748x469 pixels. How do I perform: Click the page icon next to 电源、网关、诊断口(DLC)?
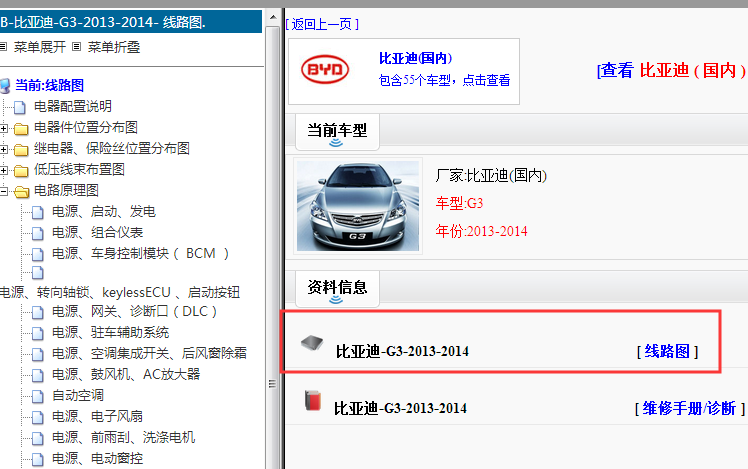pyautogui.click(x=38, y=312)
